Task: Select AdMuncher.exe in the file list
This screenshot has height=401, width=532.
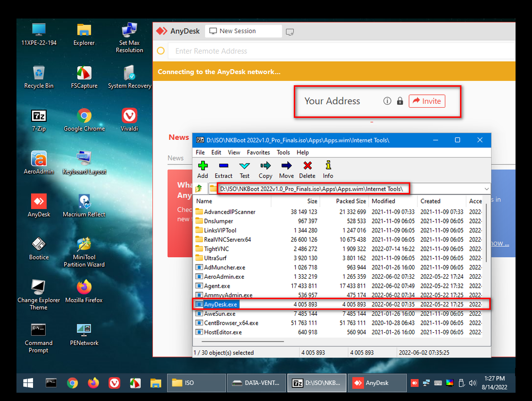Action: click(338, 267)
